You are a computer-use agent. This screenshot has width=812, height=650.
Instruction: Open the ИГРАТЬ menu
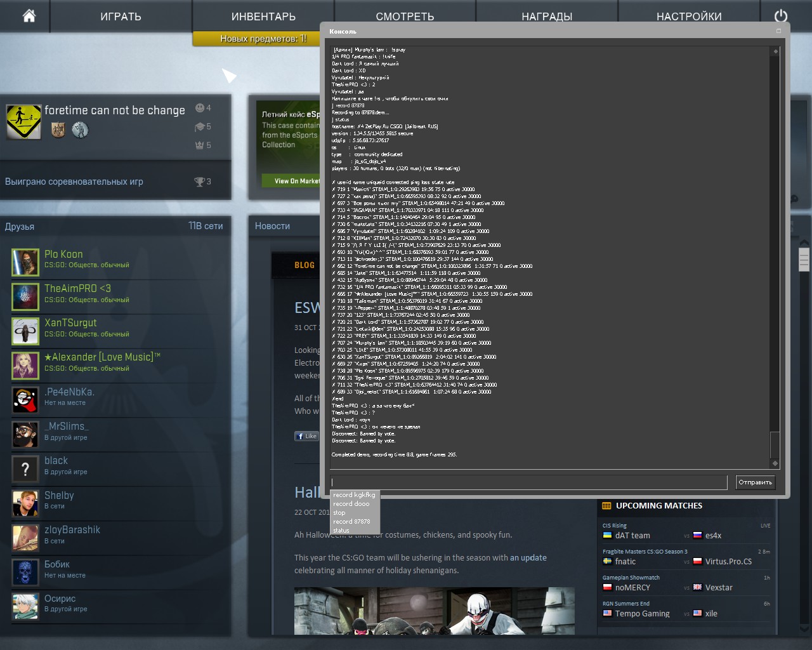(x=121, y=17)
